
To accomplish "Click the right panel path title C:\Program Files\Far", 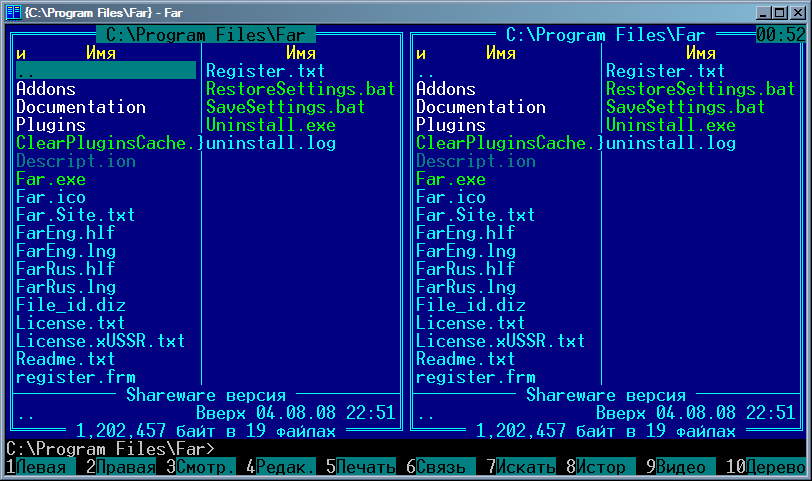I will (x=605, y=35).
